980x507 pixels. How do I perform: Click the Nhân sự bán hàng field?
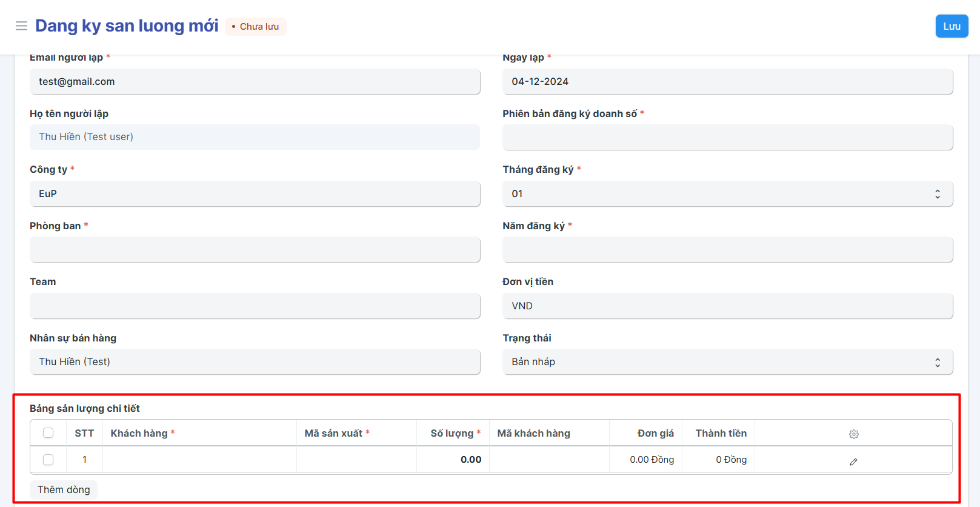(x=255, y=362)
